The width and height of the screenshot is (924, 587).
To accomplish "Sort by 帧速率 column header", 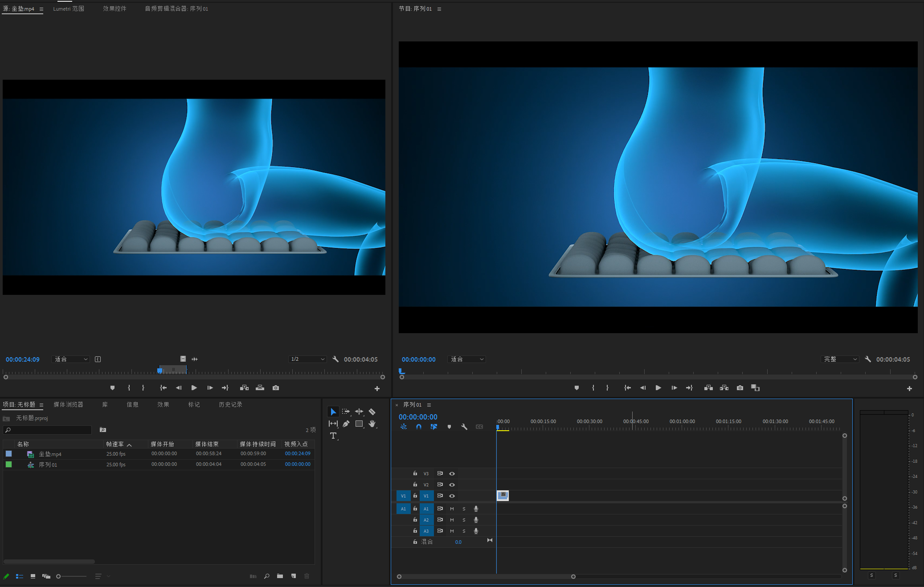I will (x=115, y=444).
